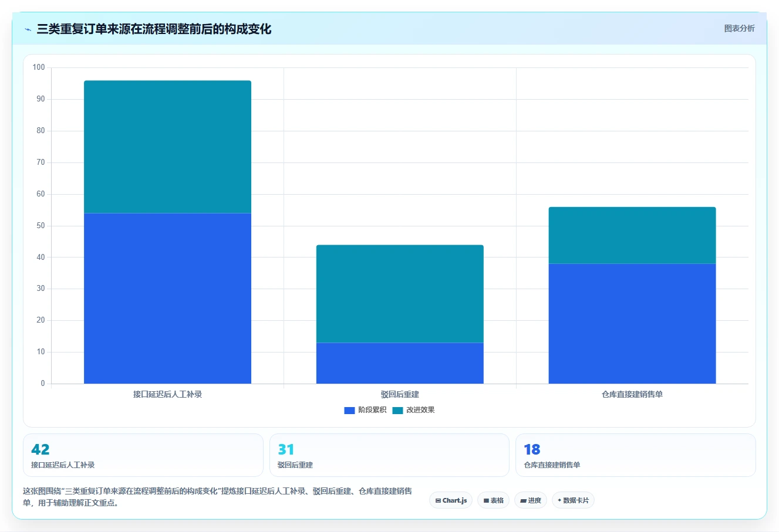Select the teal bar segment for 仓库直接建销售单

632,235
